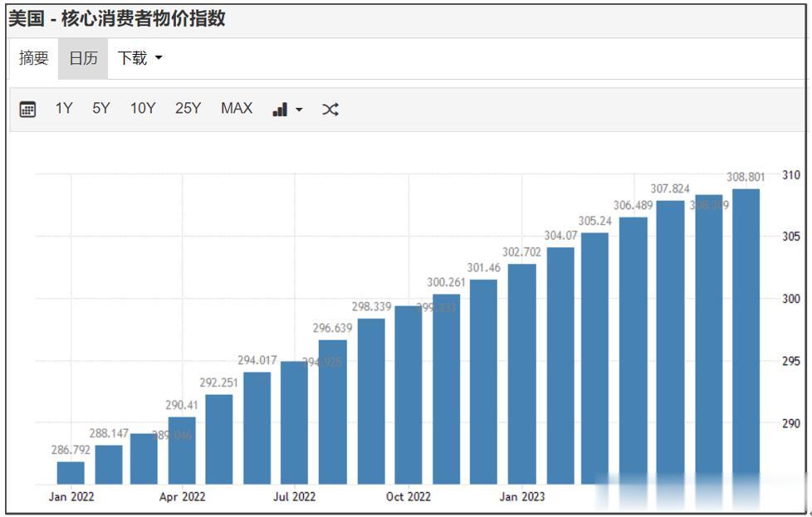Viewport: 812px width, 517px height.
Task: Switch to the 日历 tab
Action: click(83, 58)
